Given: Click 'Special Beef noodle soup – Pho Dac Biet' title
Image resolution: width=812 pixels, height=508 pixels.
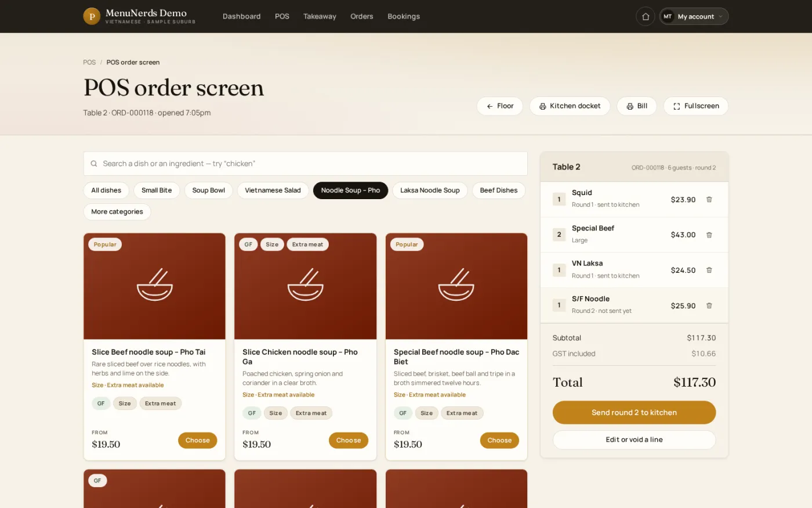Looking at the screenshot, I should tap(456, 357).
